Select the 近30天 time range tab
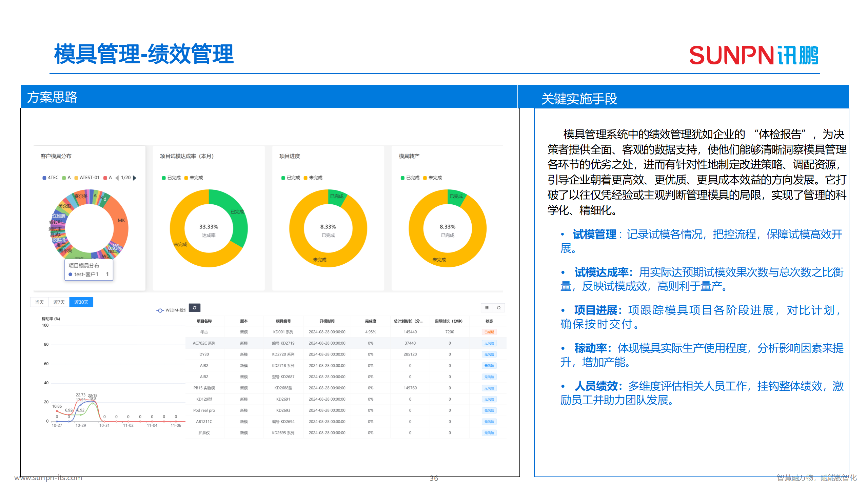The height and width of the screenshot is (488, 868). pos(81,302)
